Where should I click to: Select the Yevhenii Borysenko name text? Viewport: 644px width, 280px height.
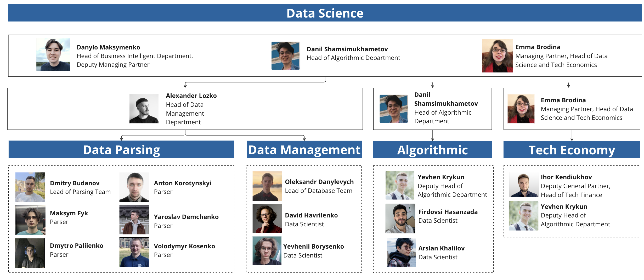click(313, 247)
